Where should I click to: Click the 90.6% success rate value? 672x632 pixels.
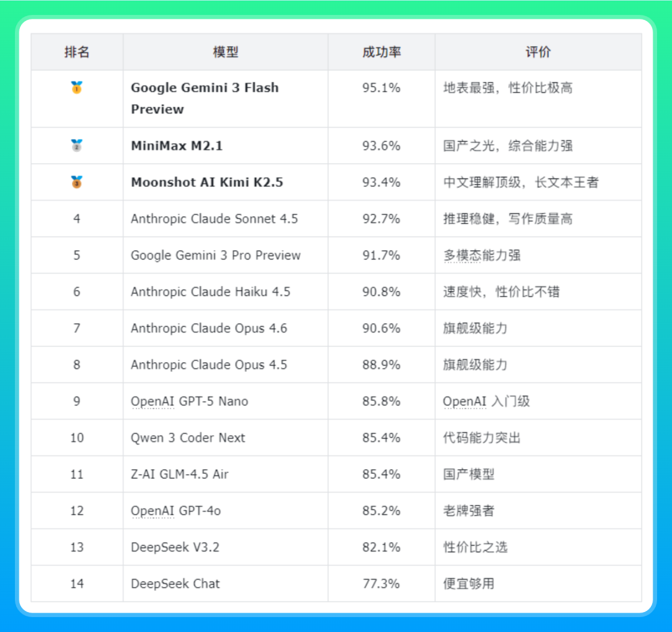pos(381,328)
